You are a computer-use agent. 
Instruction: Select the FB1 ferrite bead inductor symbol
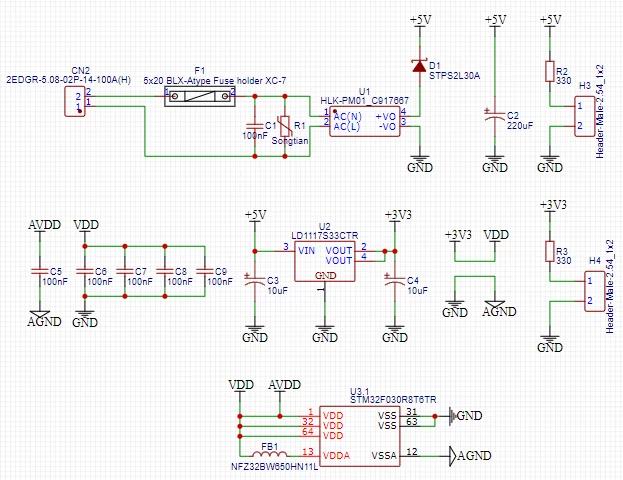point(270,453)
